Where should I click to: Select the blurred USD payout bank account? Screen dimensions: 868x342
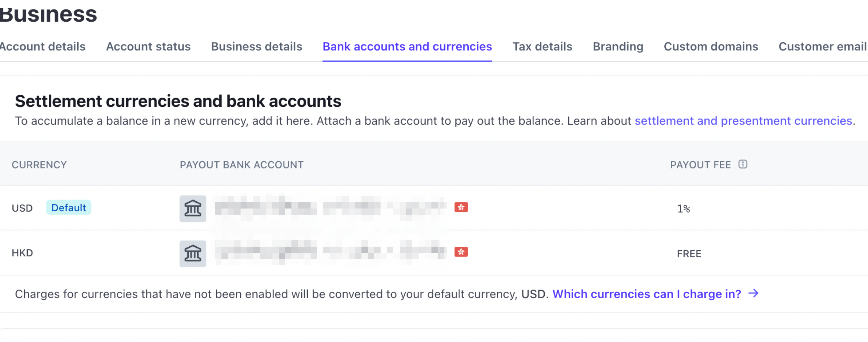pyautogui.click(x=330, y=208)
